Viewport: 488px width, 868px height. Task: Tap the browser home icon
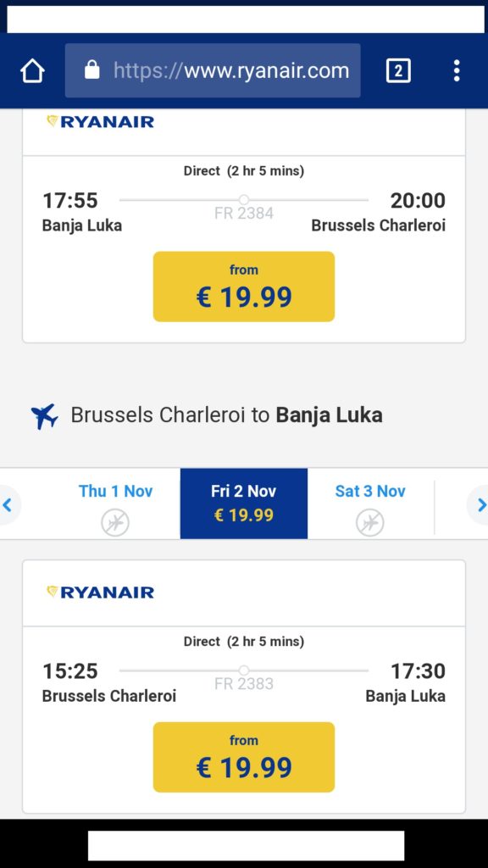pos(32,71)
